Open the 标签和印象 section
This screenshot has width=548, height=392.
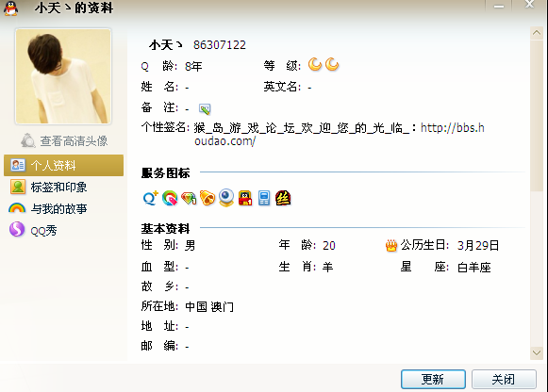point(49,188)
